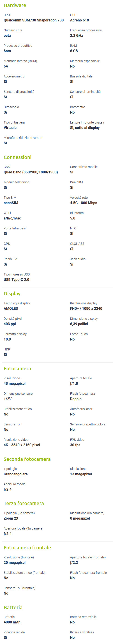Click Qualcomm SDM730 Snapdragon 730 value
Image resolution: width=113 pixels, height=644 pixels.
pyautogui.click(x=34, y=20)
